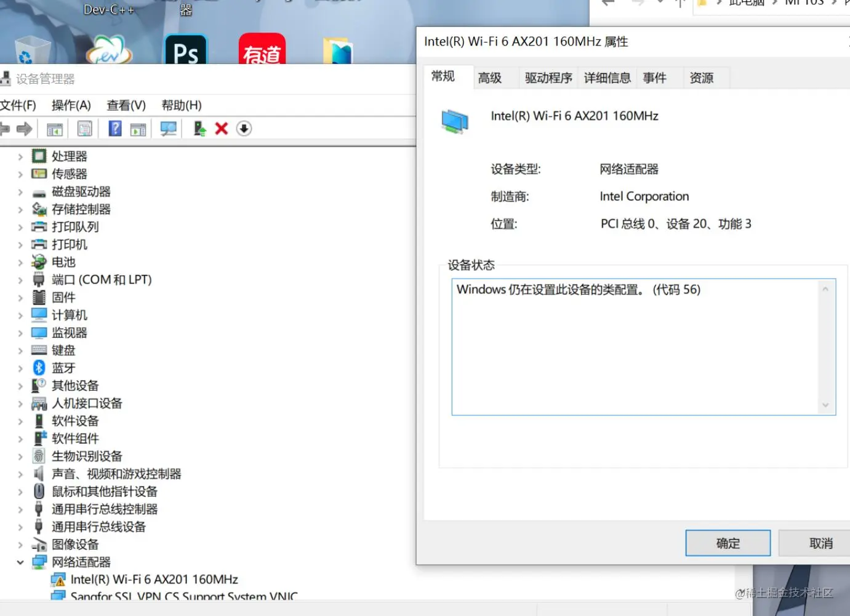Click the Photoshop desktop icon
The image size is (850, 616).
click(186, 50)
